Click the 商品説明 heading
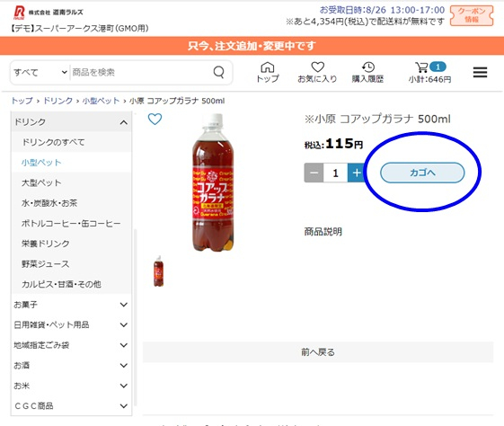This screenshot has height=426, width=504. click(323, 232)
